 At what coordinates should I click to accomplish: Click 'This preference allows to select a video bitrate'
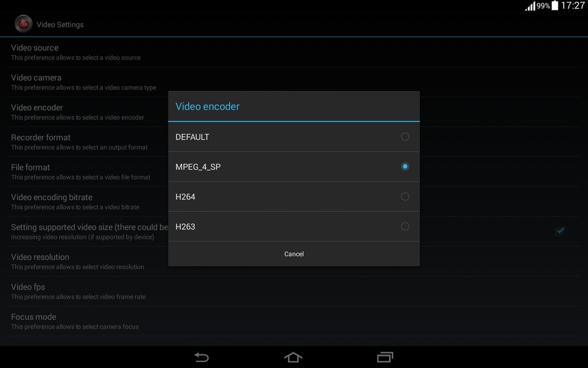pyautogui.click(x=75, y=207)
